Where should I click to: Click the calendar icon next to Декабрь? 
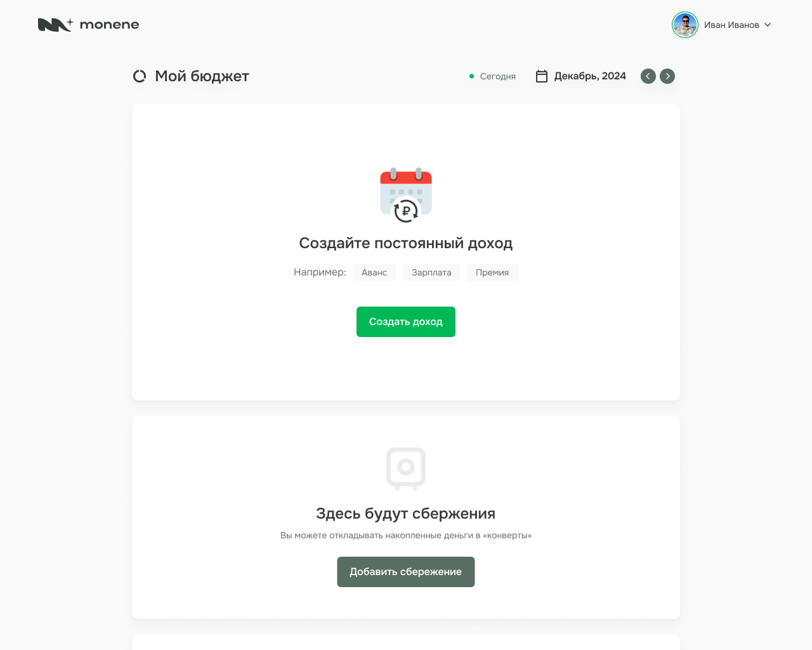click(542, 76)
